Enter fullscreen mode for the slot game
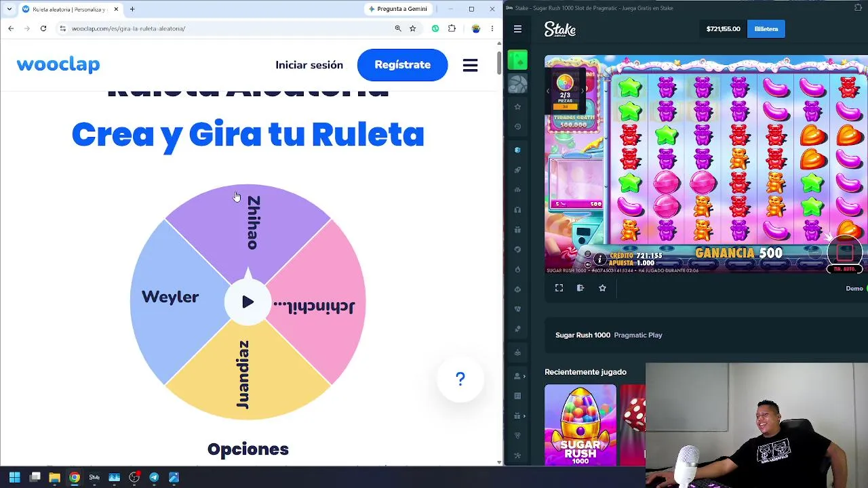This screenshot has height=488, width=868. coord(559,288)
